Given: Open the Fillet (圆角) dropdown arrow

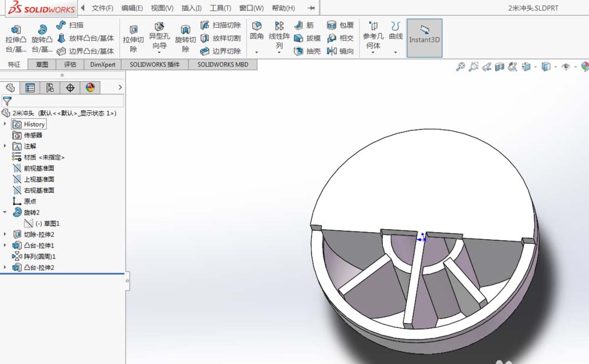Looking at the screenshot, I should pos(257,52).
